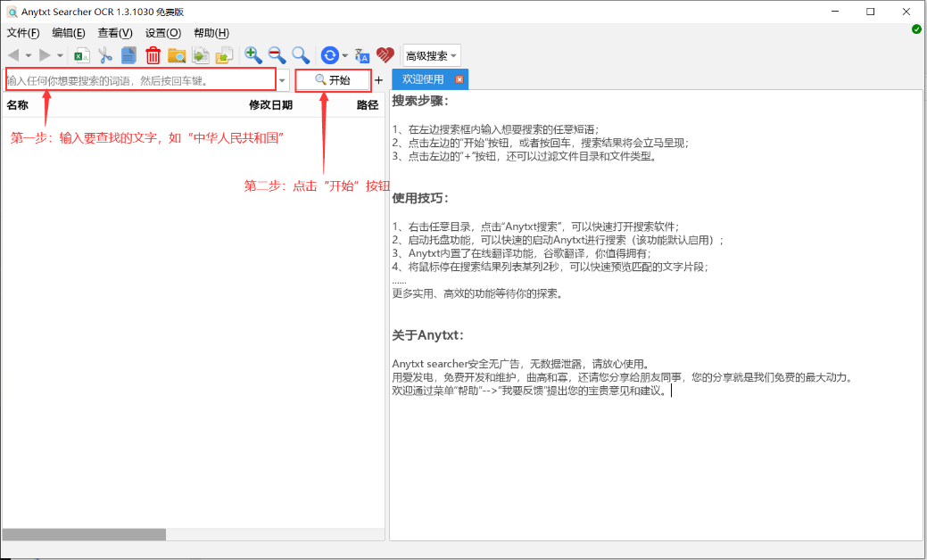Click the line 更多实用、高效的功能等待你的探索

[477, 293]
